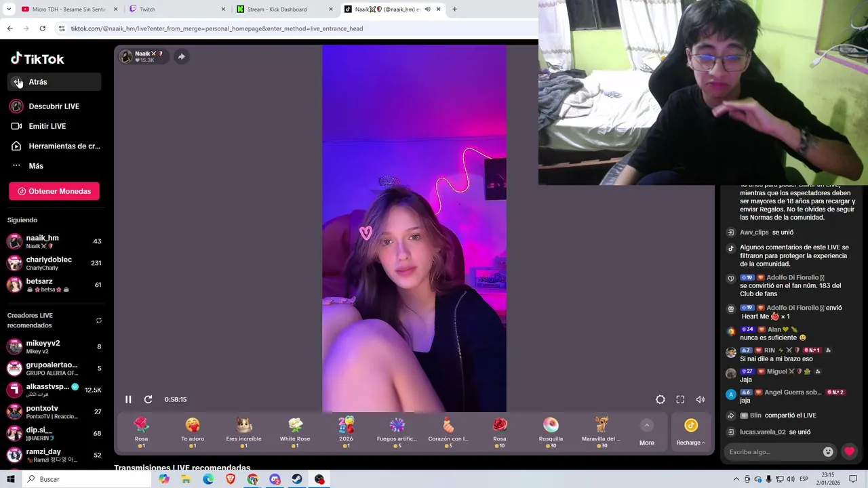Viewport: 868px width, 488px height.
Task: Open mikeyyv2 recommended creator
Action: (54, 347)
